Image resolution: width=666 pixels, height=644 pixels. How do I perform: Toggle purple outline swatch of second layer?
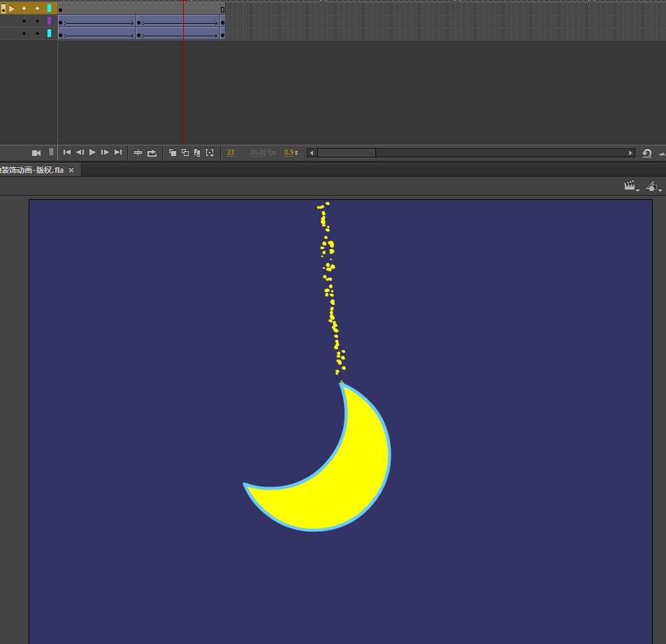tap(49, 21)
